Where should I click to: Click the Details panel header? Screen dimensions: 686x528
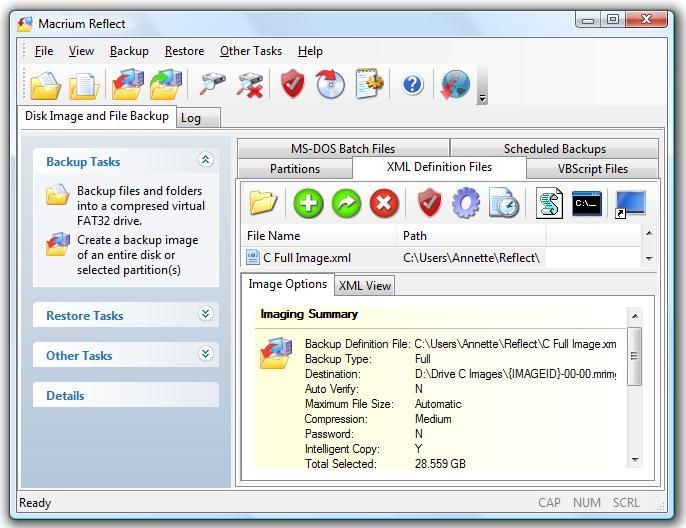[126, 395]
